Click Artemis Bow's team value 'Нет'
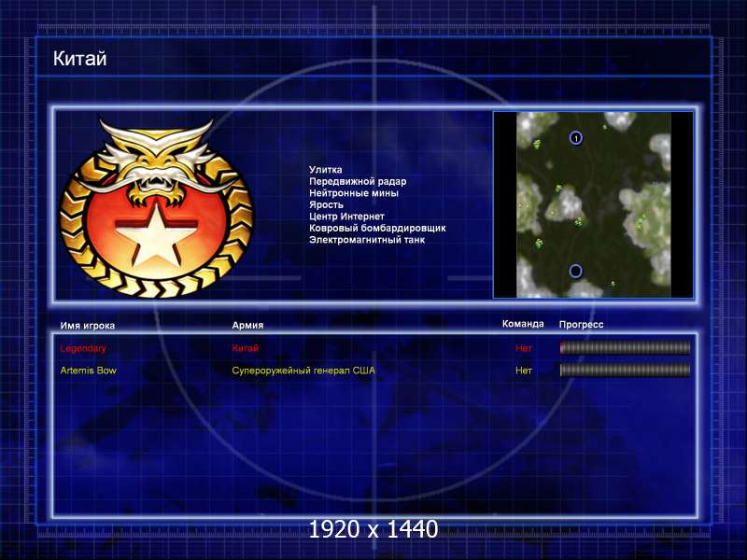 tap(523, 371)
